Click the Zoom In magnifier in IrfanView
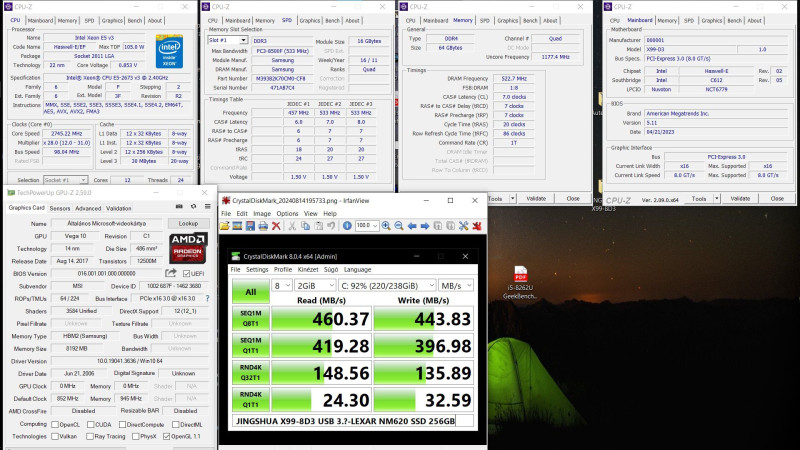 click(386, 226)
